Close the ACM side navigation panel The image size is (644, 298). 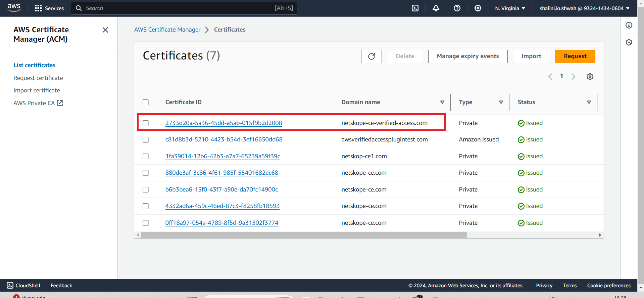click(105, 30)
